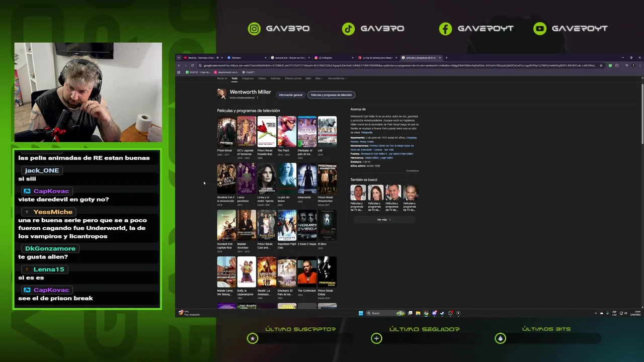Screen dimensions: 644x362
Task: Open the YouTube GAVEROYT social icon
Action: [540, 29]
